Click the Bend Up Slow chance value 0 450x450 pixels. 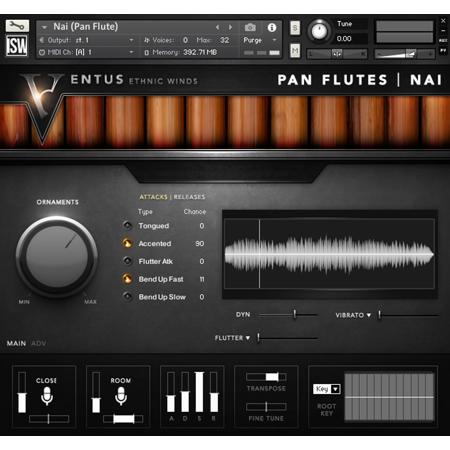coord(202,297)
